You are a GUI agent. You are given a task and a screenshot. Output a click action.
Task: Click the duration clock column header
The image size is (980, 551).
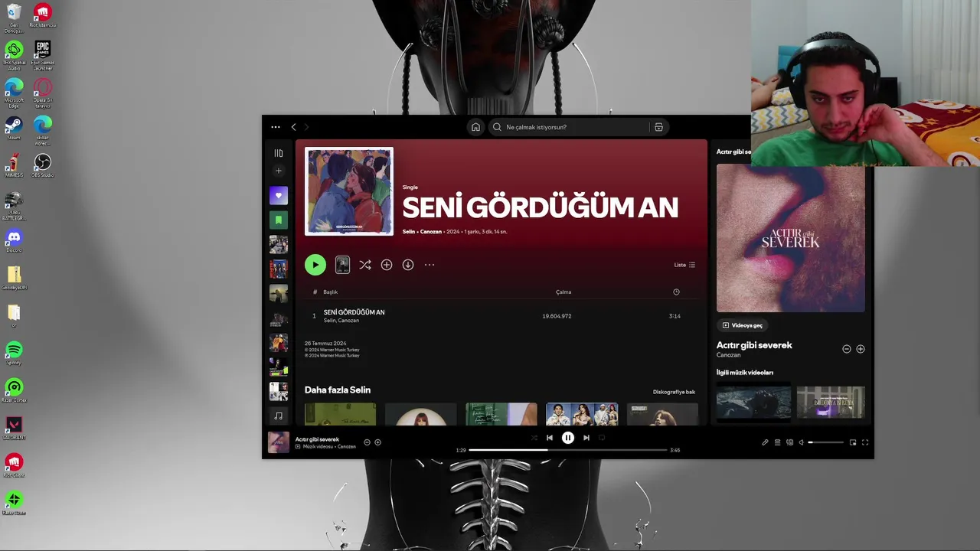[676, 292]
